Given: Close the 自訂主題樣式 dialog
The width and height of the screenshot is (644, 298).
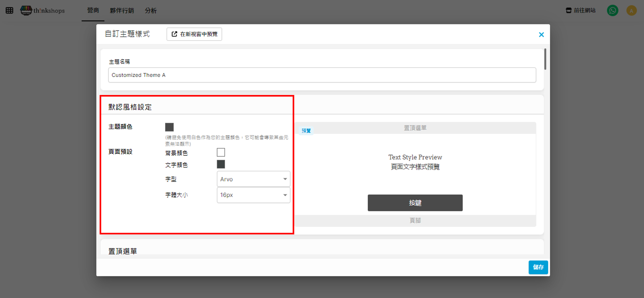Looking at the screenshot, I should [541, 35].
